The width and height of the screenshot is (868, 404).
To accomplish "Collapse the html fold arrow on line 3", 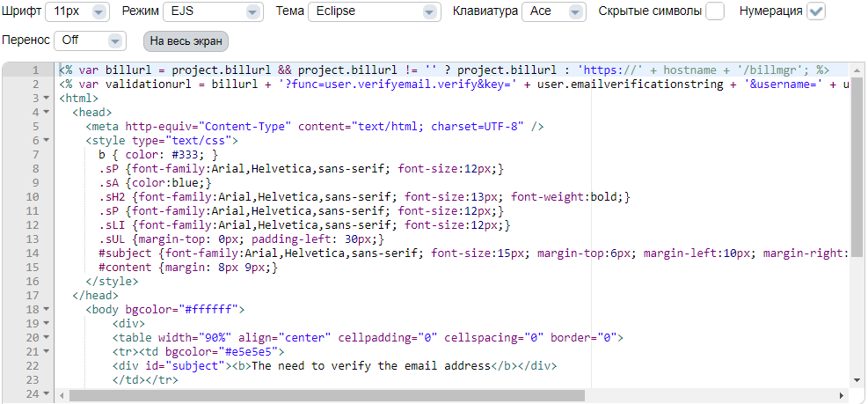I will (46, 99).
